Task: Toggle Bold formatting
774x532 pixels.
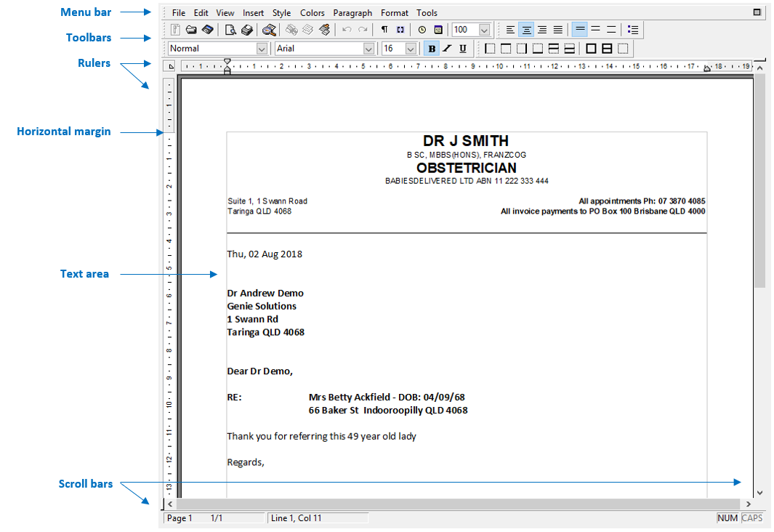Action: click(x=432, y=49)
